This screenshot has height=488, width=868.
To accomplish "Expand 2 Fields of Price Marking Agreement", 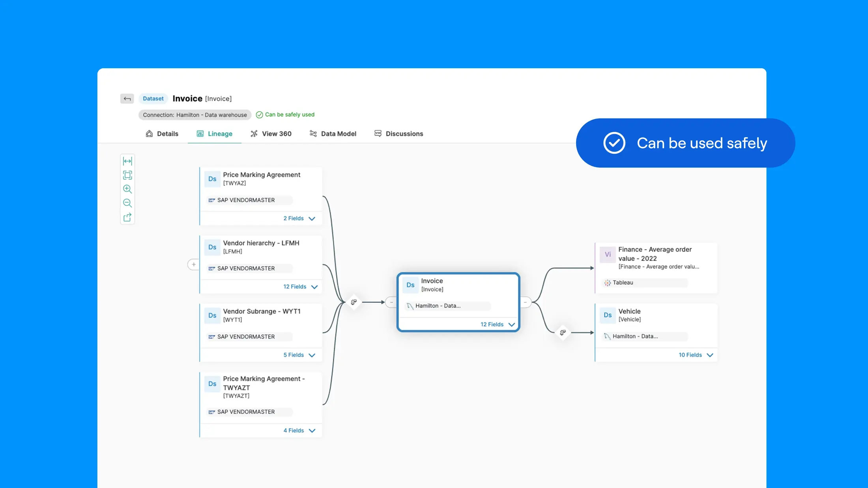I will [299, 218].
